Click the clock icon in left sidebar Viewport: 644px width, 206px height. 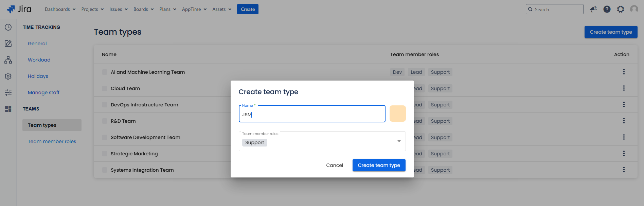coord(8,27)
